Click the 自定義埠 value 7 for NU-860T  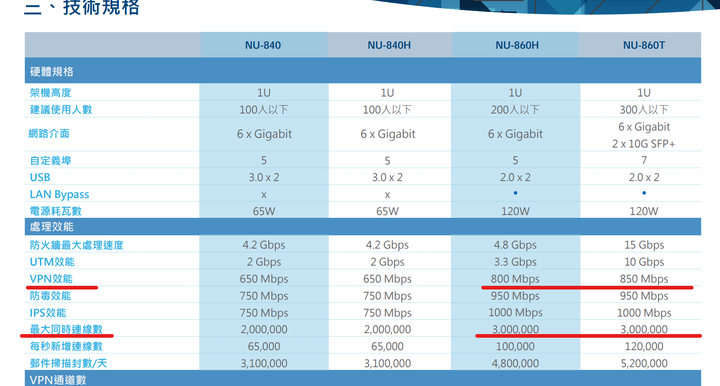point(644,161)
